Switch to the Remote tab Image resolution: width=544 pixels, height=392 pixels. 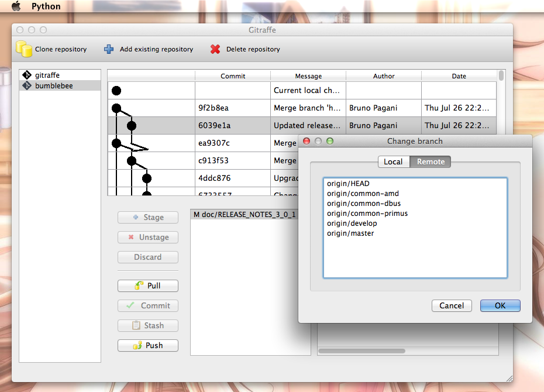tap(431, 161)
